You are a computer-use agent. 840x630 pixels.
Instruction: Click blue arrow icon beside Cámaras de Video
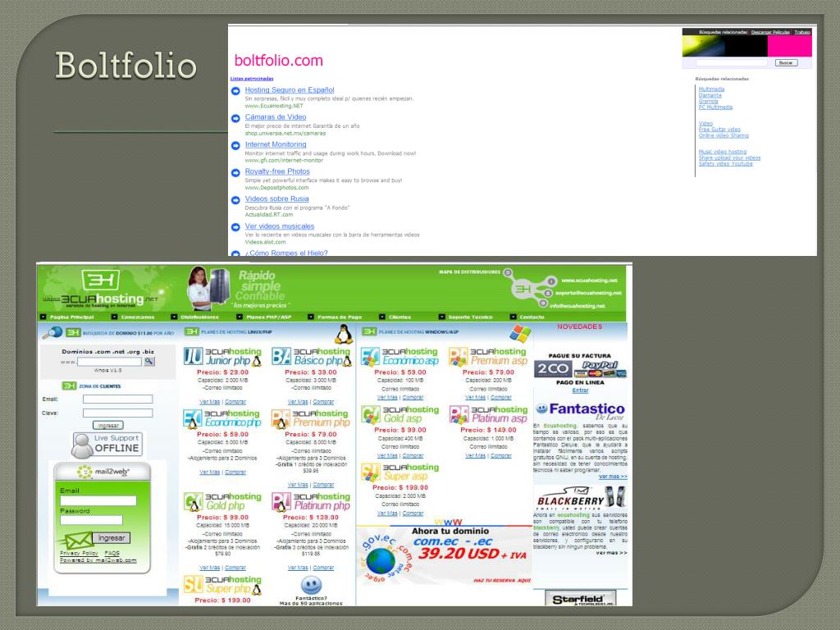tap(235, 118)
